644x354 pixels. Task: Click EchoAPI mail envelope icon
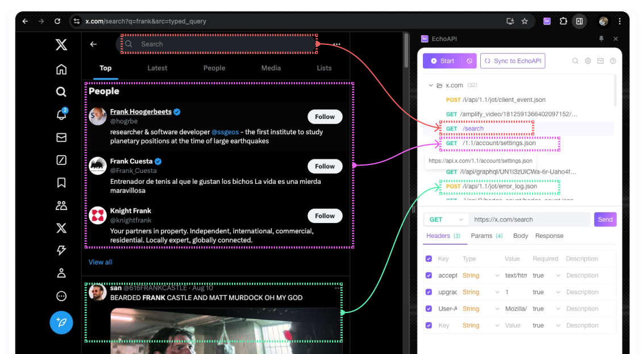[600, 61]
